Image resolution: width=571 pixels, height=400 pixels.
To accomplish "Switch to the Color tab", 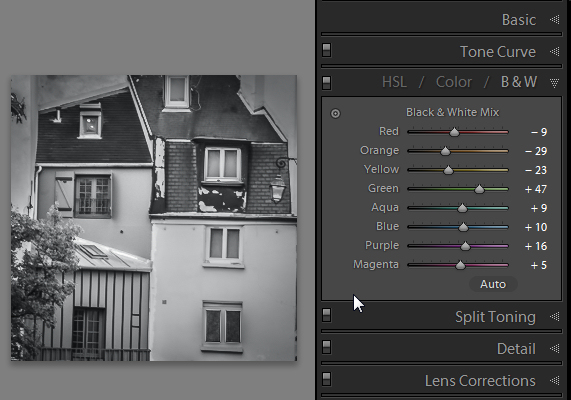I will click(x=454, y=82).
